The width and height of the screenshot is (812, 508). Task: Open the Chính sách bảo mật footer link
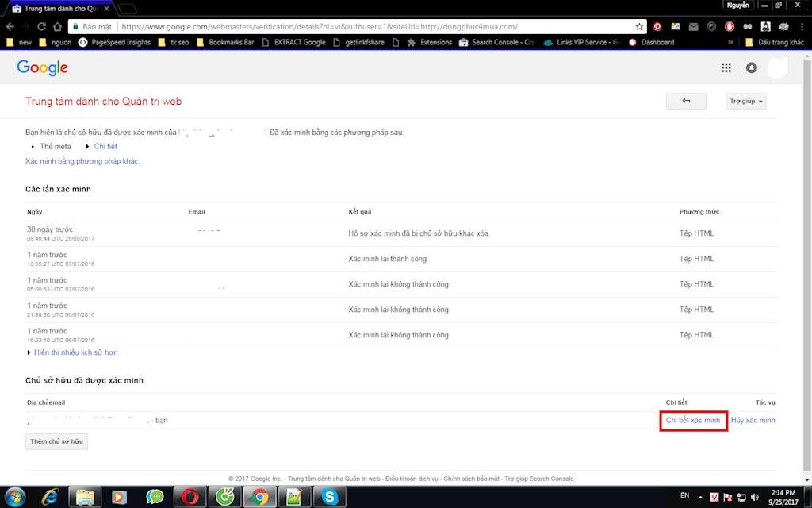point(471,479)
